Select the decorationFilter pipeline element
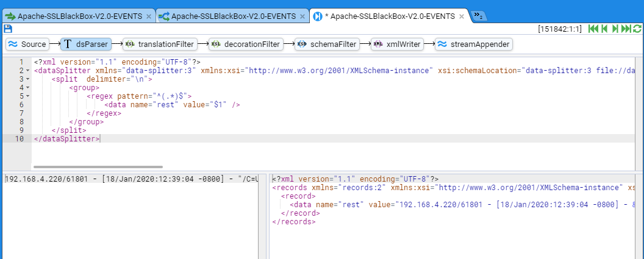 click(245, 44)
